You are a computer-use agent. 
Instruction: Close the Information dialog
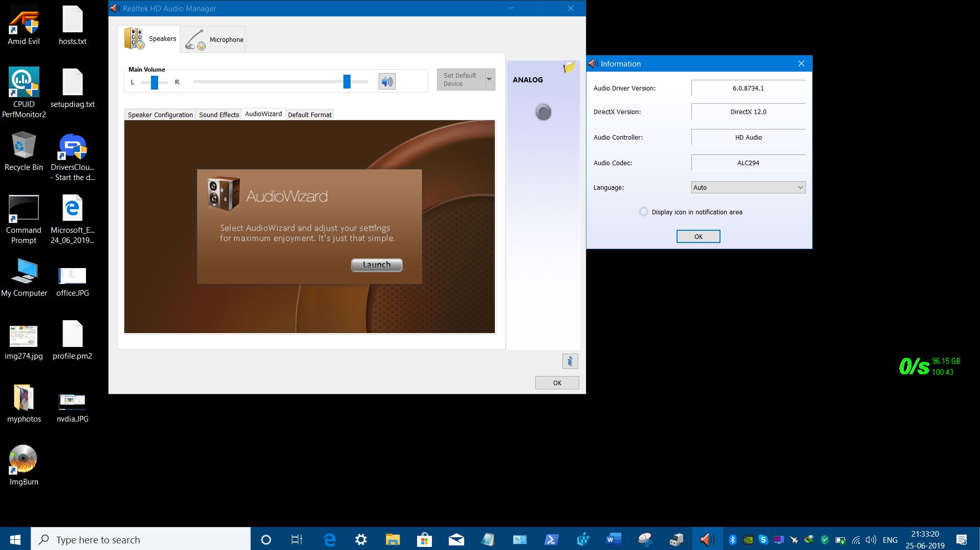801,63
